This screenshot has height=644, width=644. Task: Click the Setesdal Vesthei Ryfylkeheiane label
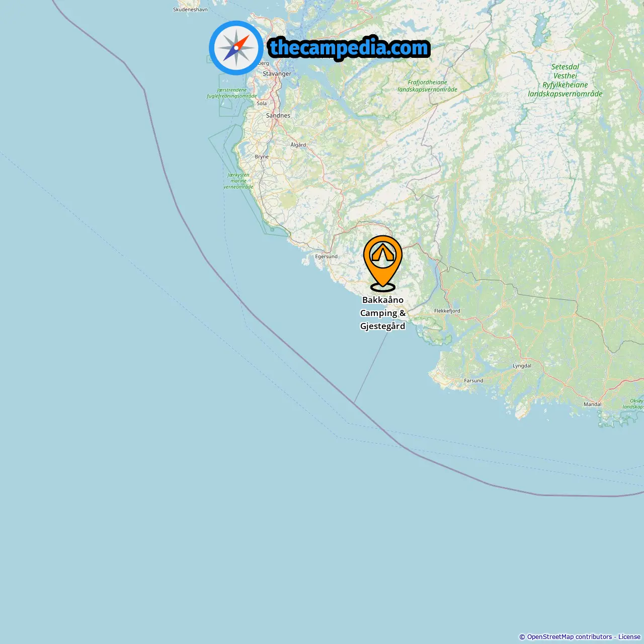point(565,80)
